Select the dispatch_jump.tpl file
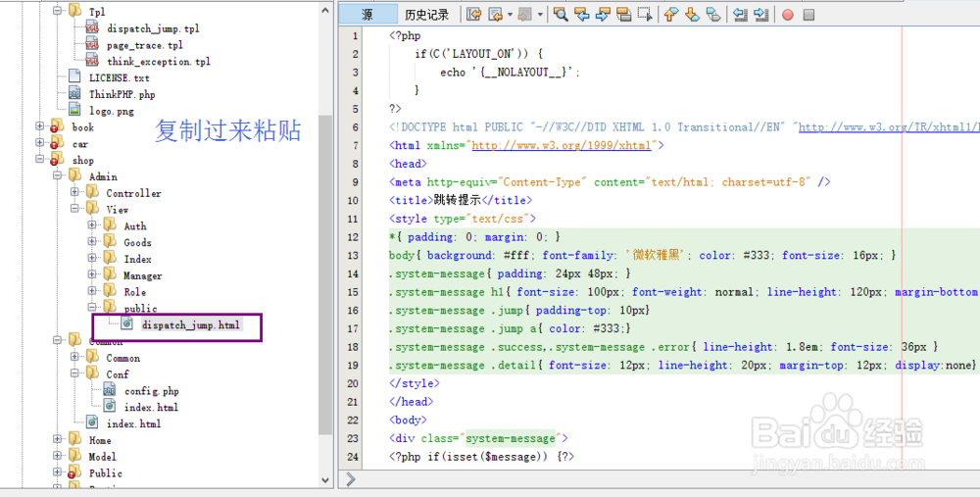980x497 pixels. coord(153,28)
